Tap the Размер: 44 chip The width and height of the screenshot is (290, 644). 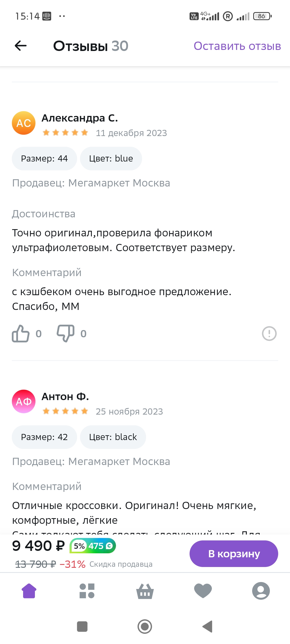(x=44, y=159)
